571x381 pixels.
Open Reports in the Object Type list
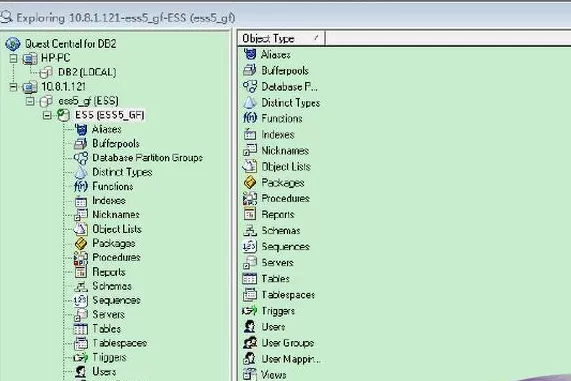tap(278, 215)
